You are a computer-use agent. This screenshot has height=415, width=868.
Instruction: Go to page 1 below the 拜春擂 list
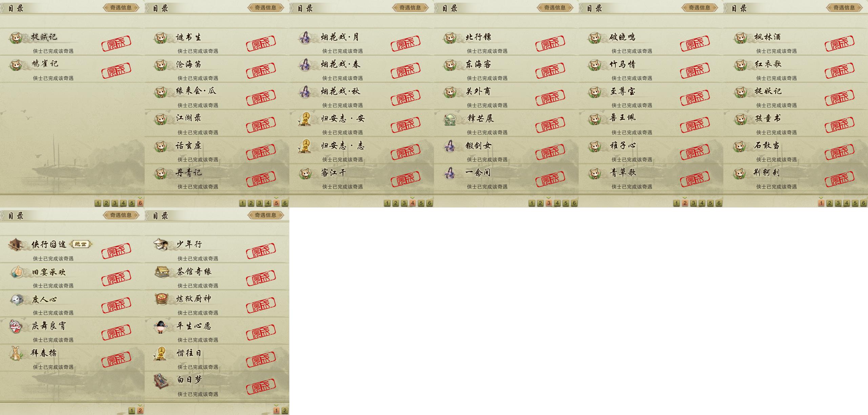132,411
